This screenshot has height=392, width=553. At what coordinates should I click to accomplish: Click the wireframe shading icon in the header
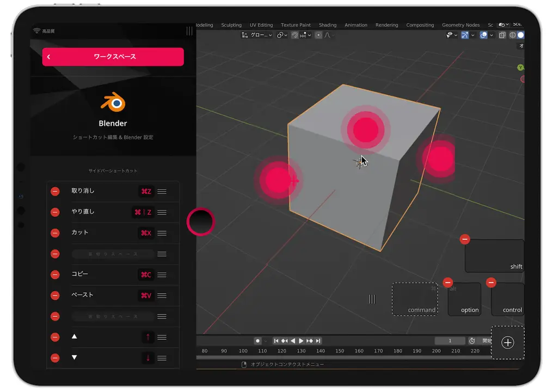point(512,35)
